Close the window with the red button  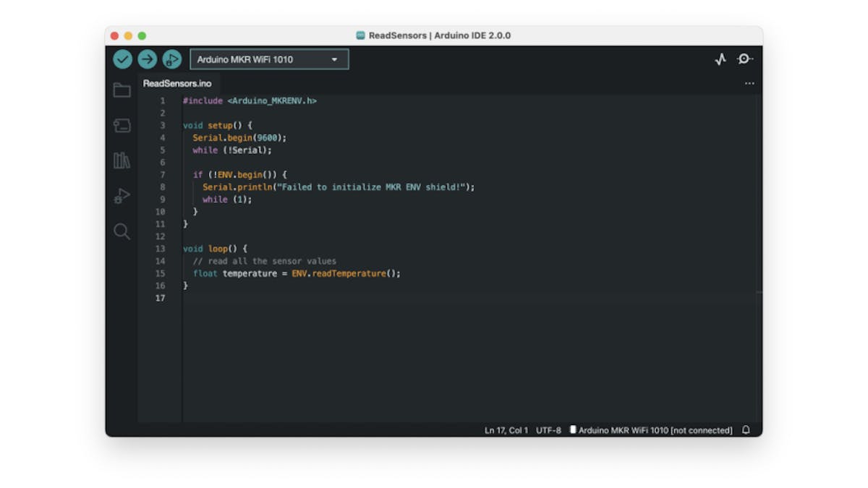(114, 35)
